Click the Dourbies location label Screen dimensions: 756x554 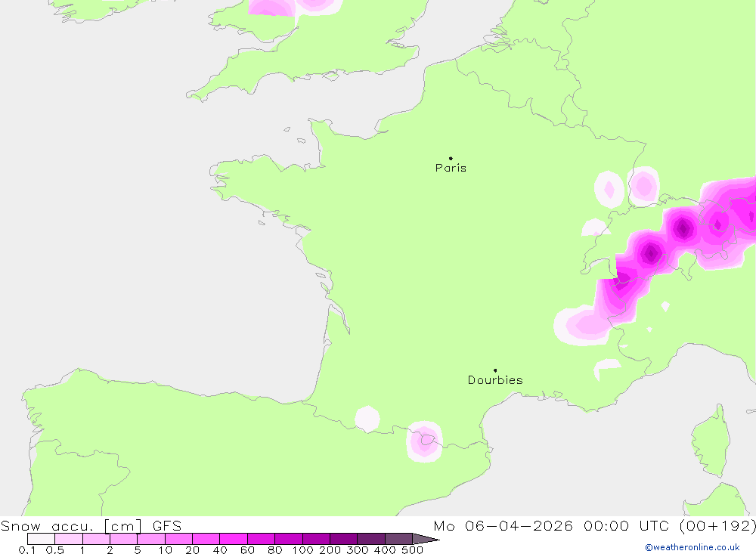tap(495, 380)
